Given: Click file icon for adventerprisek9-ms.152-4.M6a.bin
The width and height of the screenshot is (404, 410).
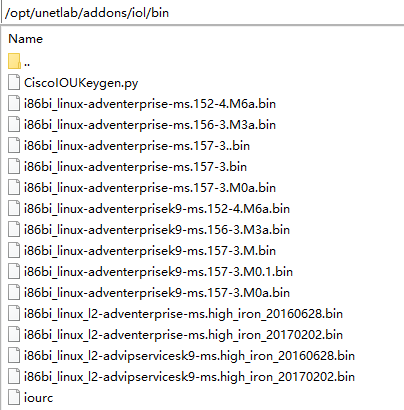Looking at the screenshot, I should tap(14, 208).
